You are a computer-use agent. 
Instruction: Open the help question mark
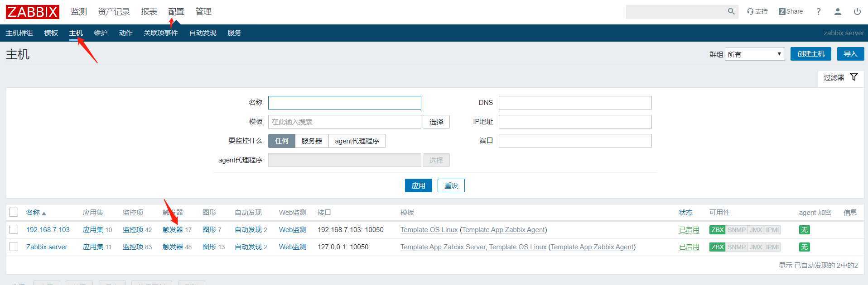coord(819,12)
